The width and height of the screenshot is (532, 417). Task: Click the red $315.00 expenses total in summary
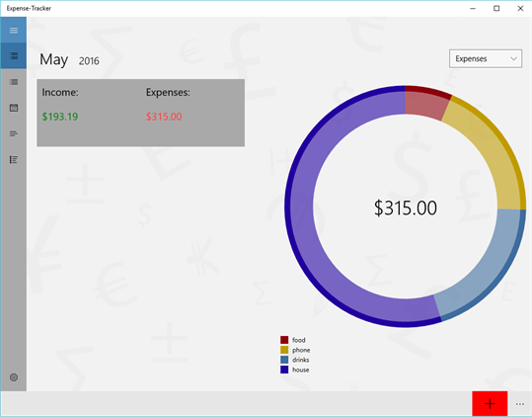point(164,117)
